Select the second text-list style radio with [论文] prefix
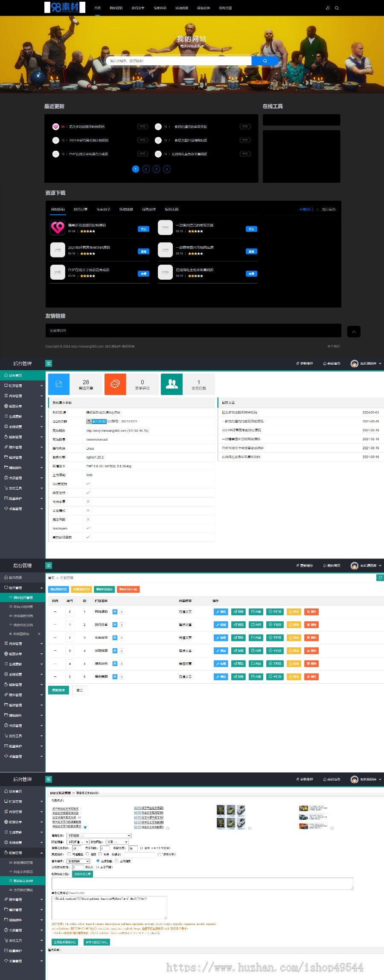Viewport: 384px width, 980px height. point(167,828)
